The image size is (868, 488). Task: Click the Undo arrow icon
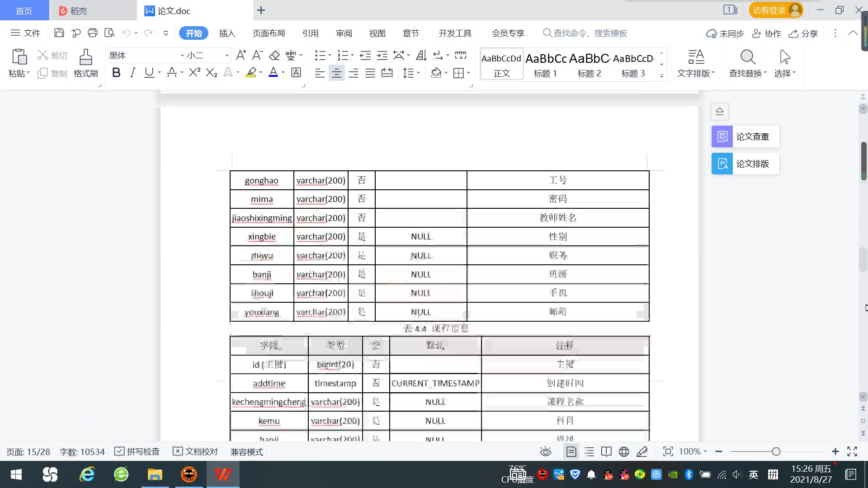coord(127,33)
